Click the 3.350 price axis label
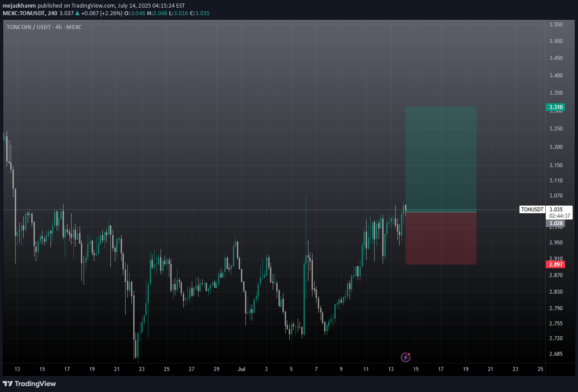The width and height of the screenshot is (578, 392). point(556,93)
